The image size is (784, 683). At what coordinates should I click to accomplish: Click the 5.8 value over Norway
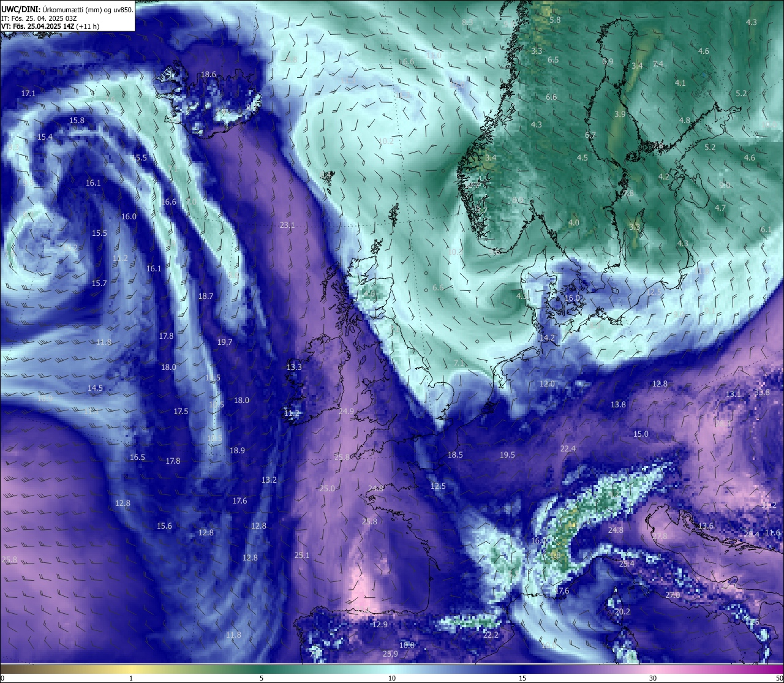click(x=556, y=20)
